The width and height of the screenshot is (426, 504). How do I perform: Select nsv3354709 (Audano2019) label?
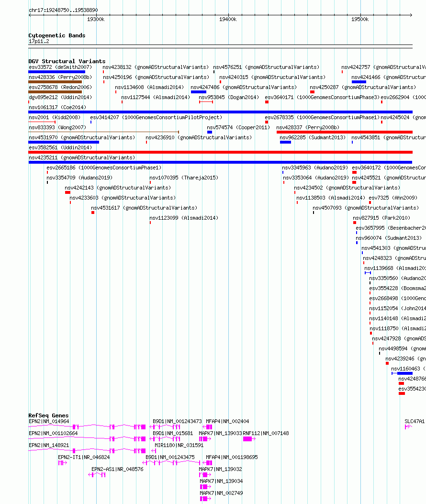[x=79, y=178]
